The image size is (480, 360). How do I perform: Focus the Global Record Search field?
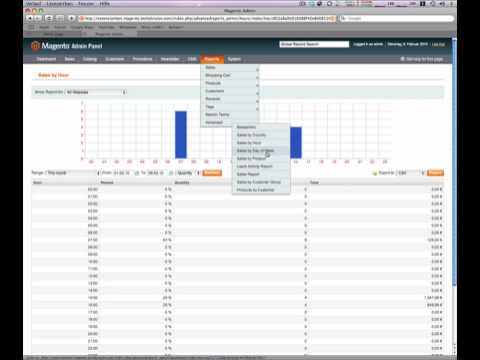(314, 44)
